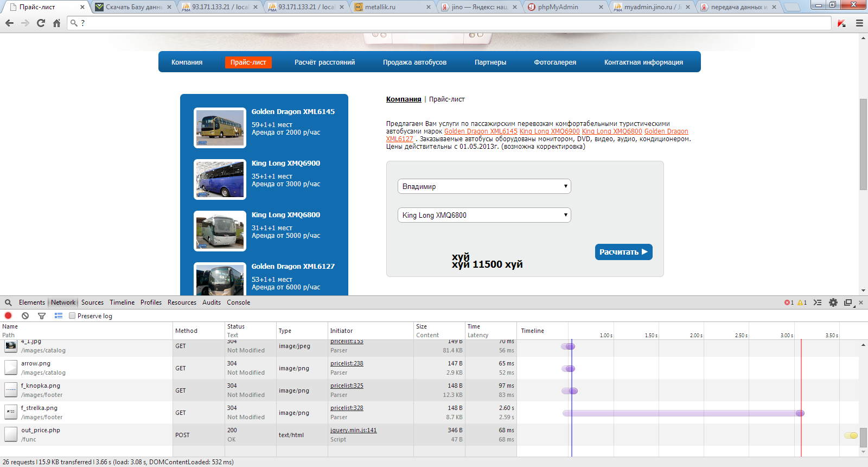868x467 pixels.
Task: Show the error count indicator
Action: coord(789,302)
